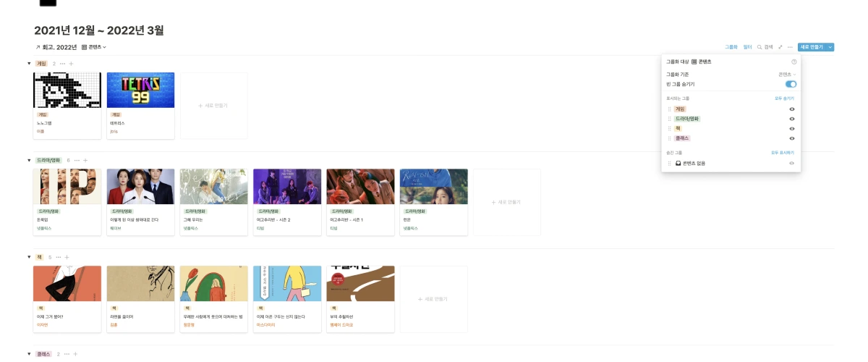Click the search magnifier icon labeled 검색
This screenshot has height=362, width=868.
click(759, 47)
